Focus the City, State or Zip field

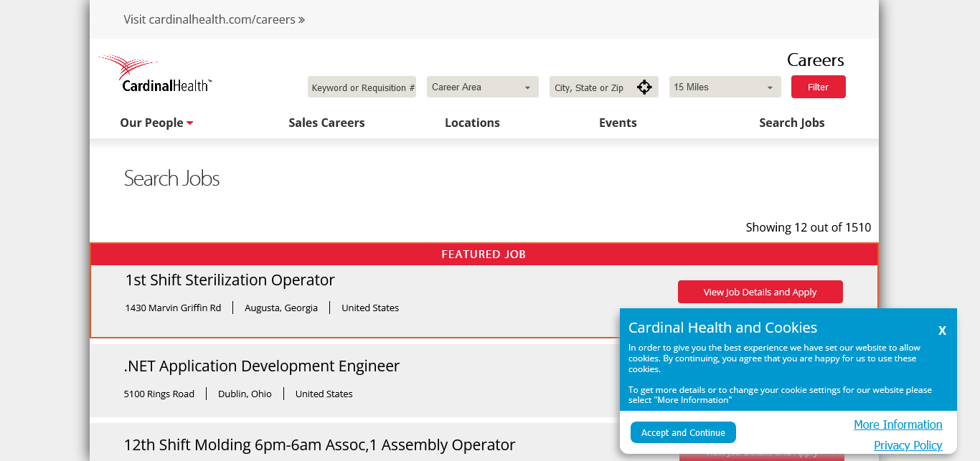591,87
